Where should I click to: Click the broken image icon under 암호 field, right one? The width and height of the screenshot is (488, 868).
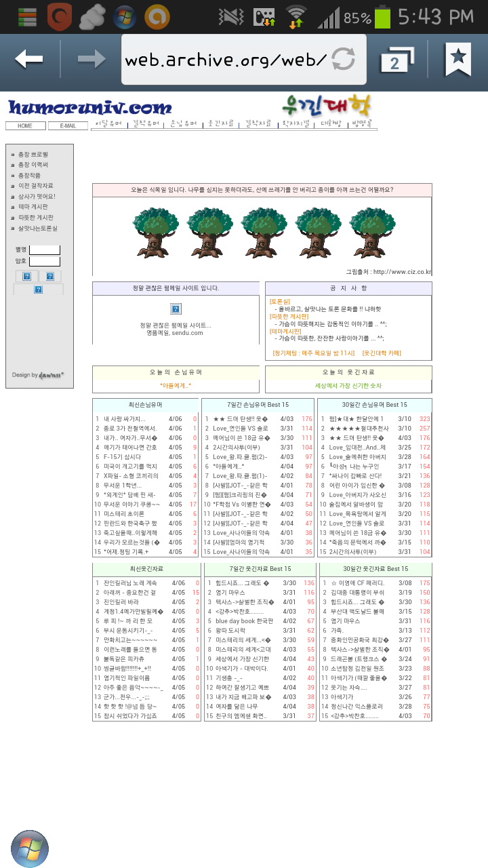pos(49,277)
